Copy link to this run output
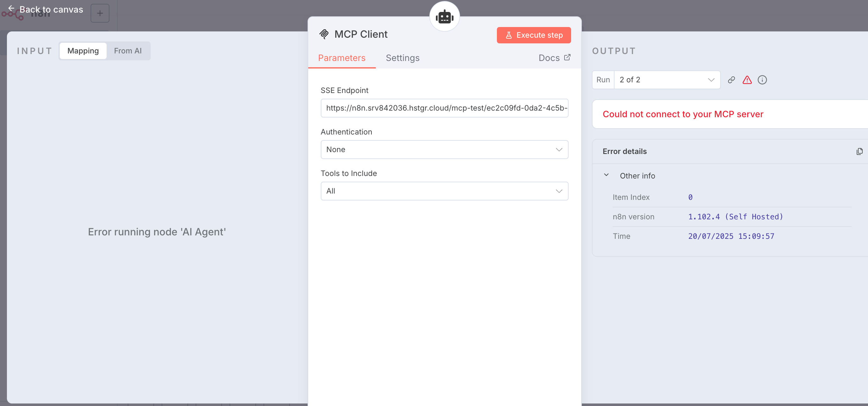Screen dimensions: 868x406 pos(731,80)
